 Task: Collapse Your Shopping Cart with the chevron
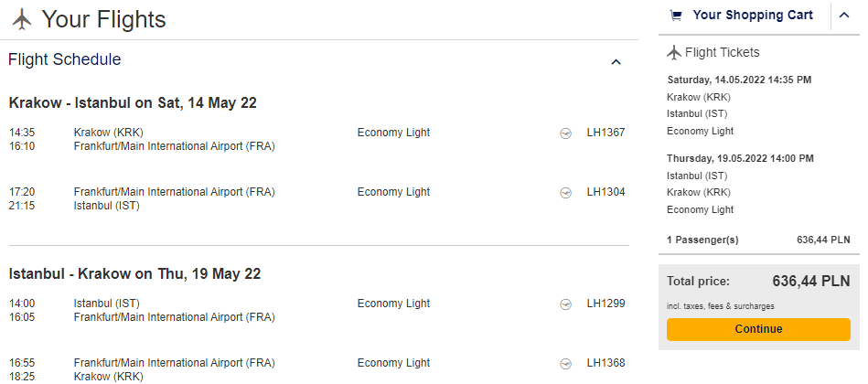pos(844,16)
